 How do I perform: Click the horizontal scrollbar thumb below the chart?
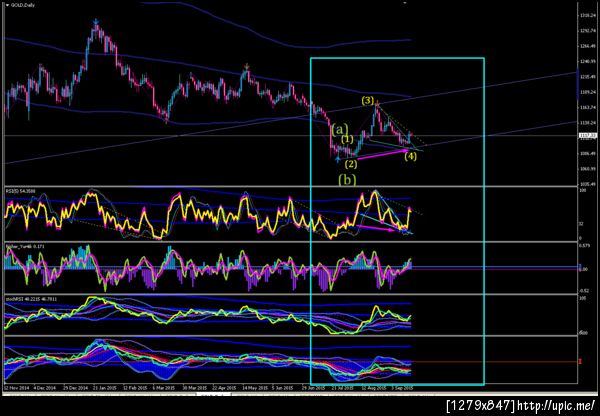click(214, 393)
